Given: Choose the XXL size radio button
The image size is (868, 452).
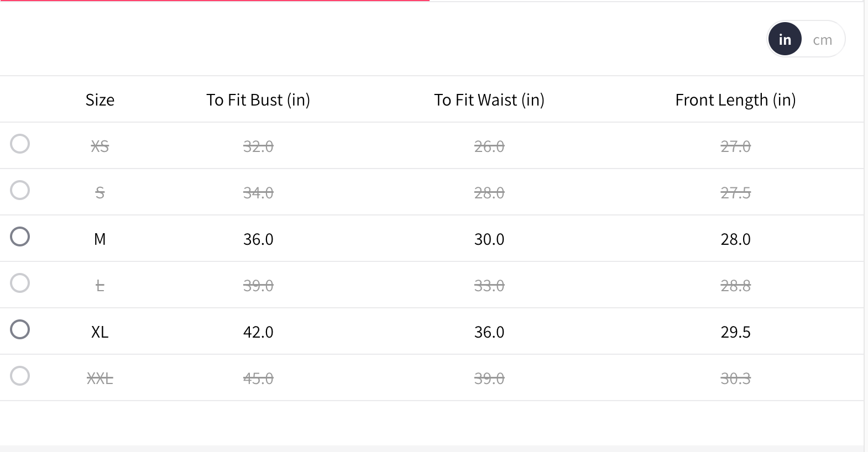Looking at the screenshot, I should (x=20, y=376).
